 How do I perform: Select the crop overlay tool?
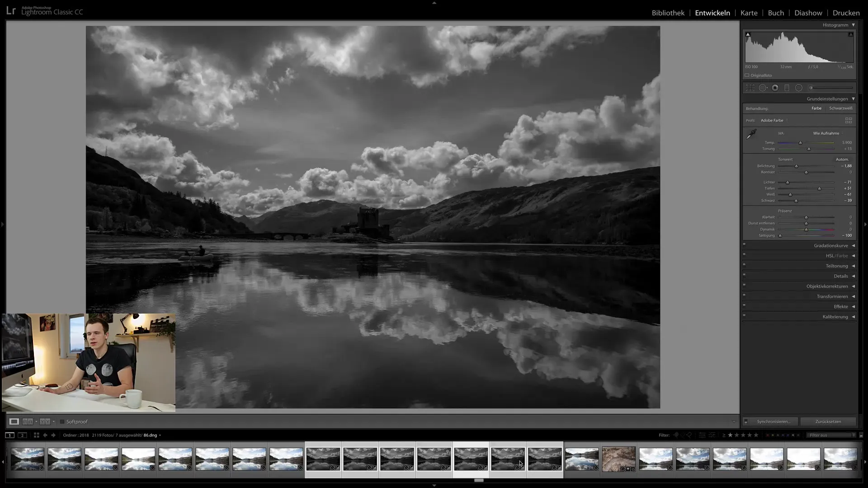pyautogui.click(x=750, y=88)
